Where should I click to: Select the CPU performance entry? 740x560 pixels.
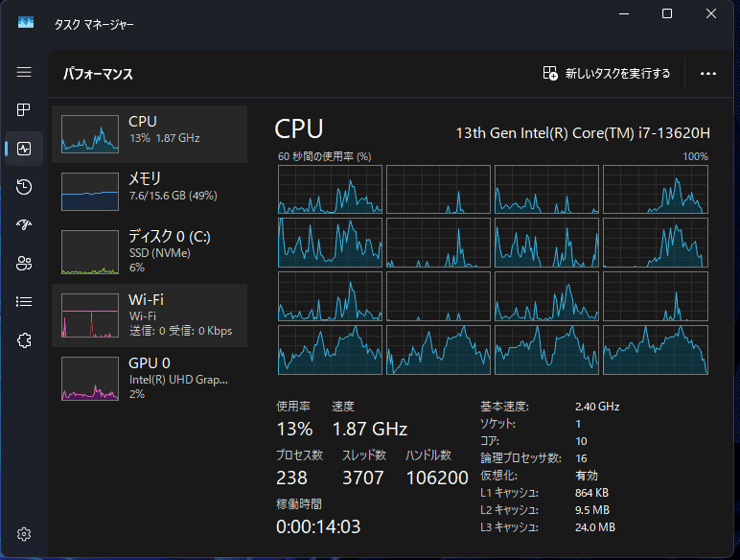(x=150, y=134)
